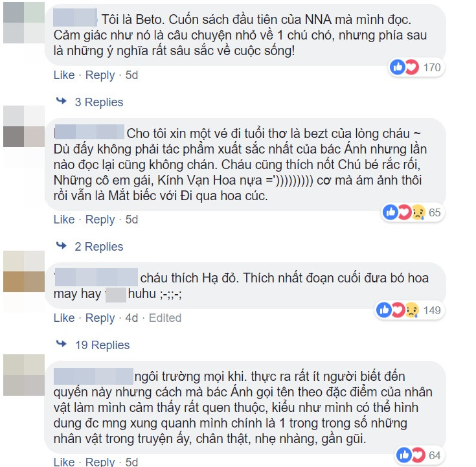
Task: Expand the 3 Replies thread
Action: (99, 102)
